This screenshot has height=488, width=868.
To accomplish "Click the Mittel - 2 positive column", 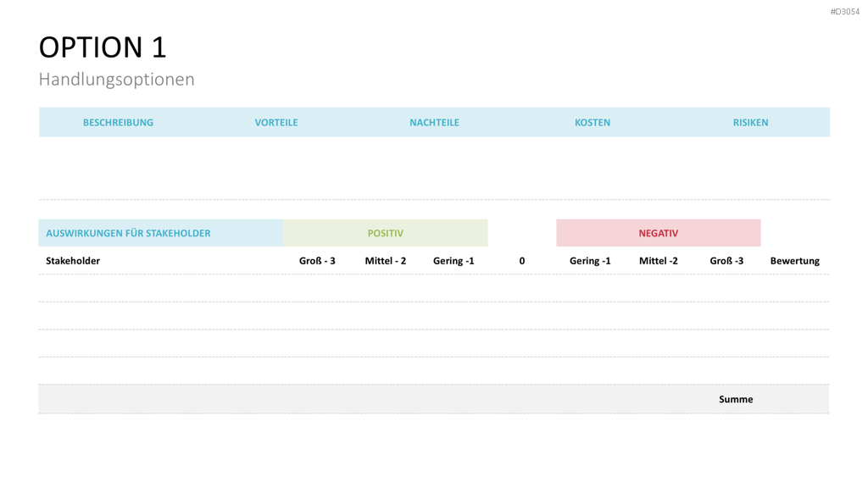I will (x=386, y=261).
